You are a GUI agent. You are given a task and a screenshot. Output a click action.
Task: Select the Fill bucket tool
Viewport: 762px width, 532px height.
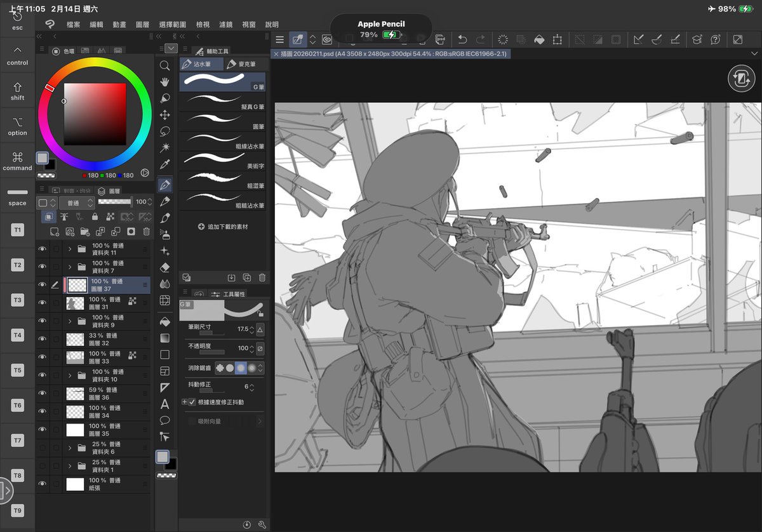[164, 322]
